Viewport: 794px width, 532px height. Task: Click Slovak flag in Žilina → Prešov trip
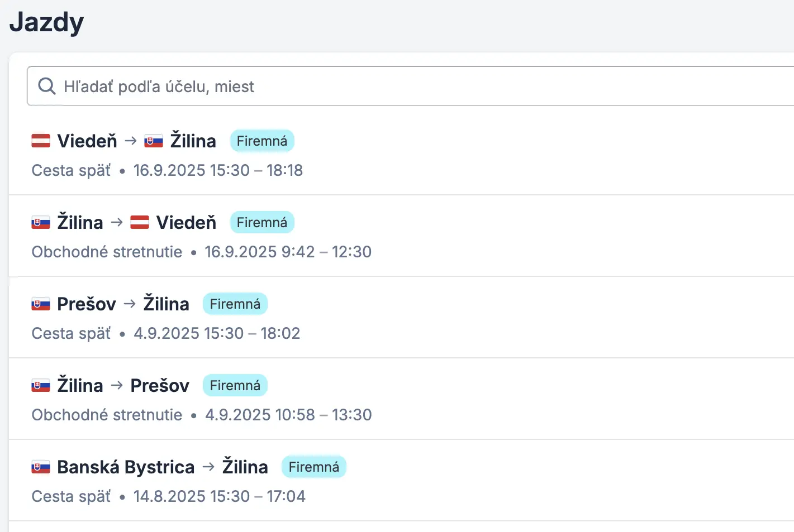[x=41, y=385]
